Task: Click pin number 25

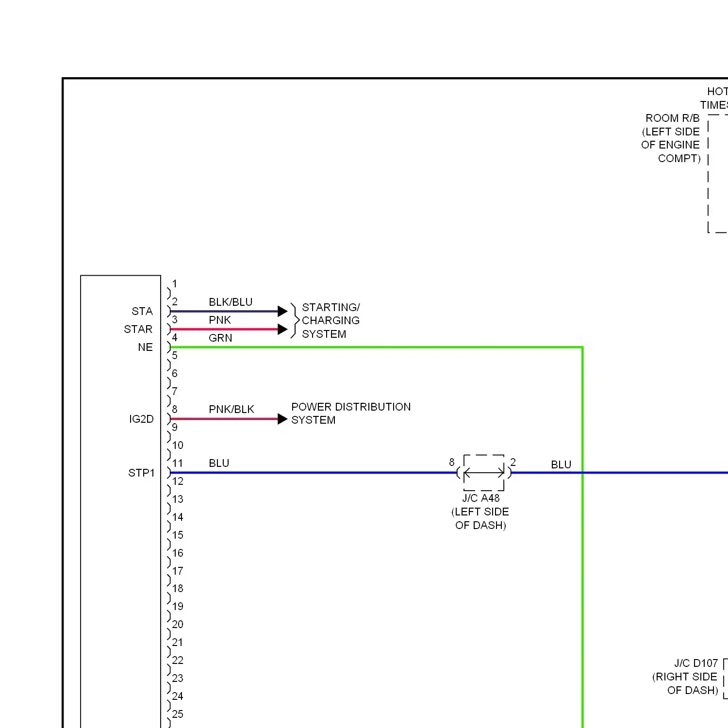Action: [x=178, y=714]
